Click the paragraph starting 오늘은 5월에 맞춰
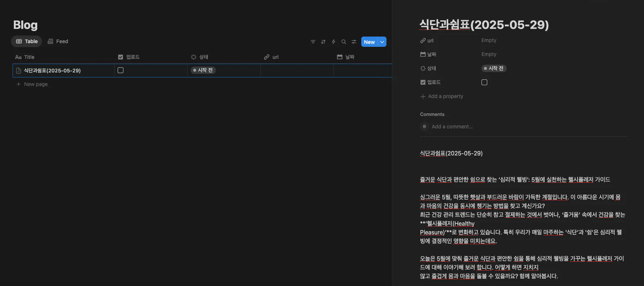The height and width of the screenshot is (286, 644). click(522, 267)
